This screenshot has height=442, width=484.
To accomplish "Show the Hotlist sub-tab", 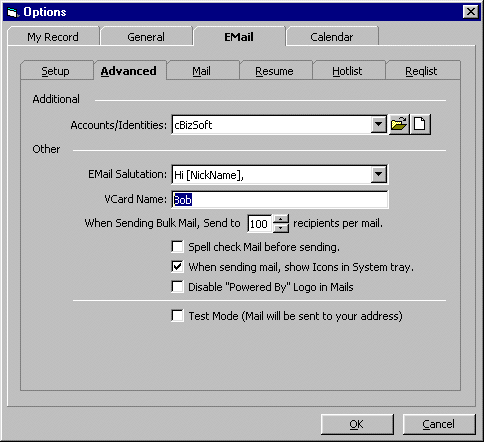I will (347, 71).
